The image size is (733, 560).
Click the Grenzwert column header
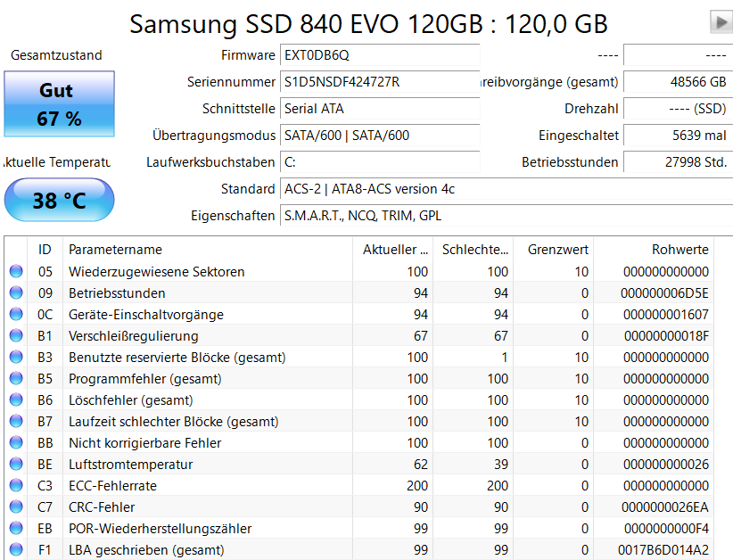[x=554, y=249]
